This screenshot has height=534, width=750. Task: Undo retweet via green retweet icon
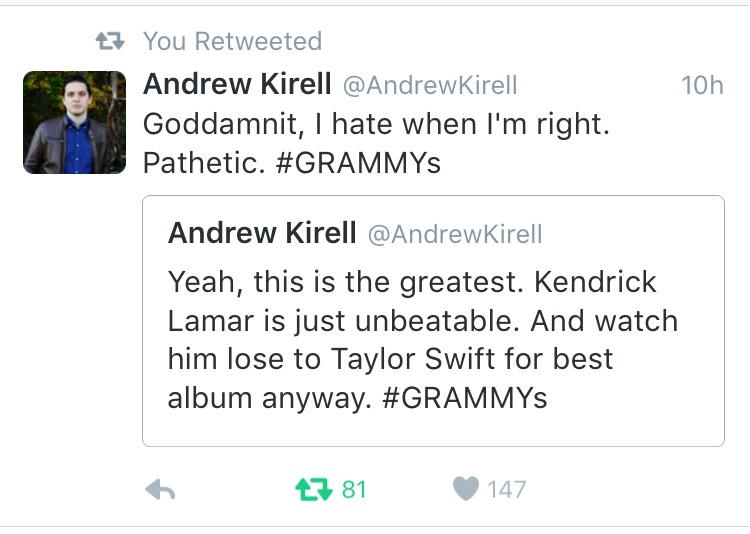pos(314,490)
